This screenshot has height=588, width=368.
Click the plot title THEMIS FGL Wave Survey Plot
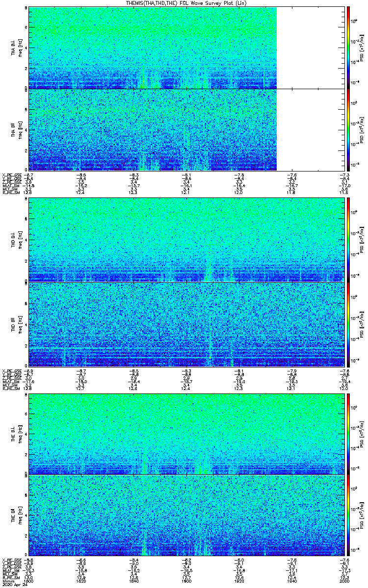pyautogui.click(x=186, y=3)
